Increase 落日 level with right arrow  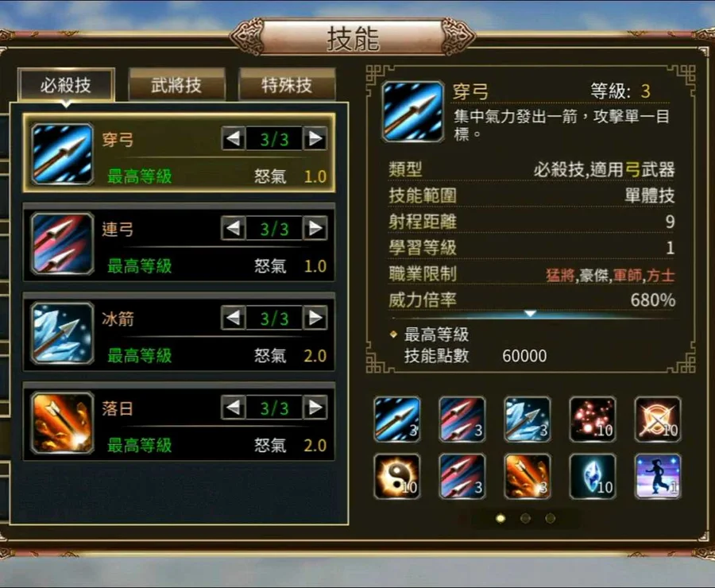(x=315, y=407)
